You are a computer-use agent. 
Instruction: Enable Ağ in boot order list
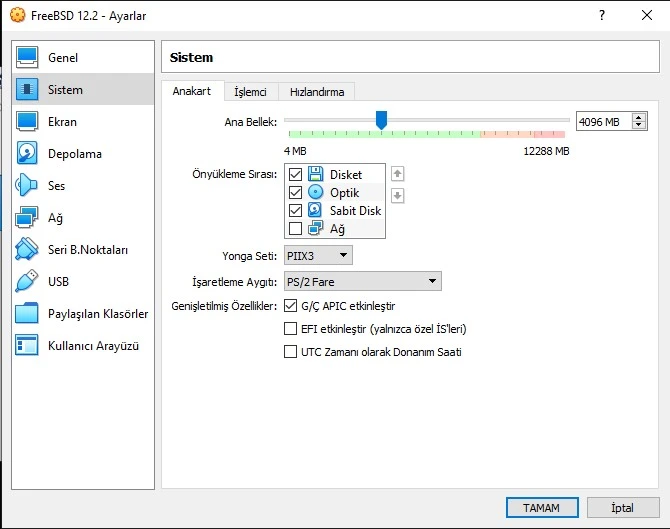(295, 229)
